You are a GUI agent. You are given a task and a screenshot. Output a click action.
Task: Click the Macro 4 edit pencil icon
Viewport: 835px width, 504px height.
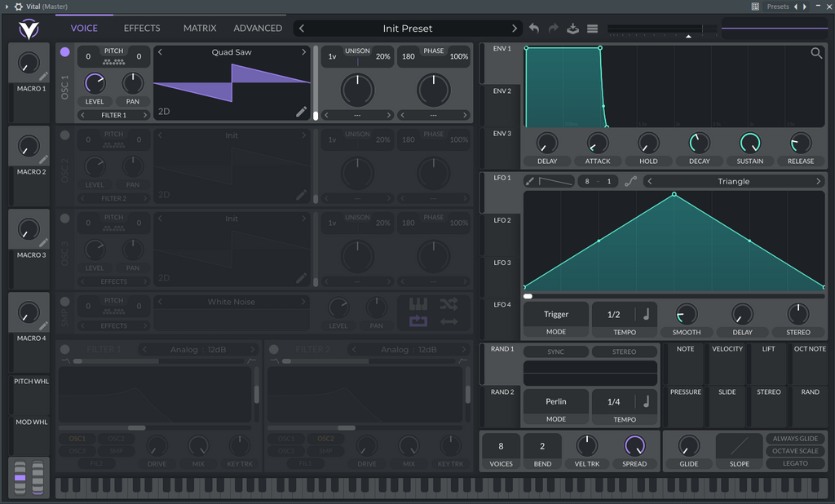point(44,325)
